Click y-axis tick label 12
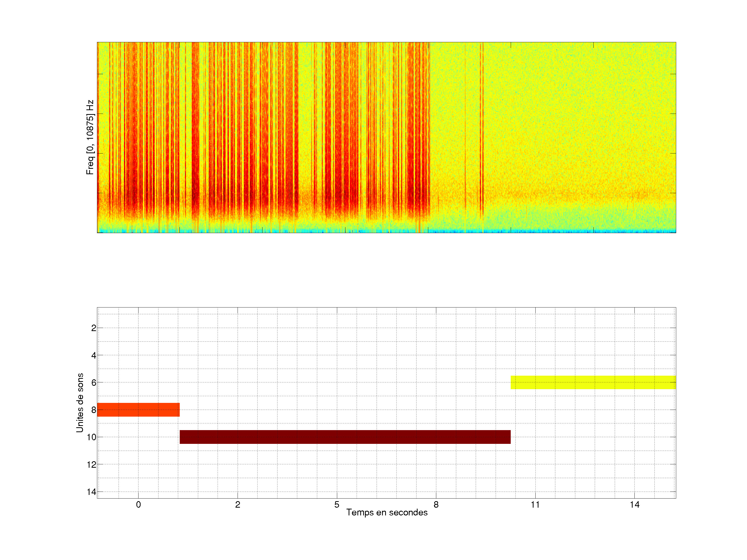Image resolution: width=747 pixels, height=560 pixels. pyautogui.click(x=92, y=465)
